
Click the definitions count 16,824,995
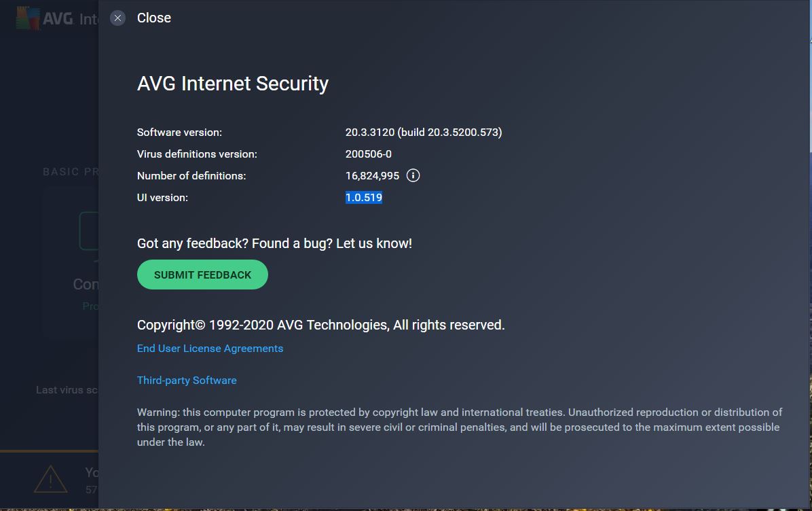372,175
